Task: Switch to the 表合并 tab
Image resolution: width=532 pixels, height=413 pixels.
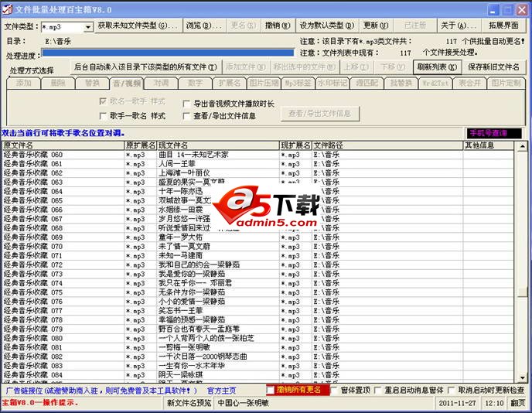Action: coord(469,84)
